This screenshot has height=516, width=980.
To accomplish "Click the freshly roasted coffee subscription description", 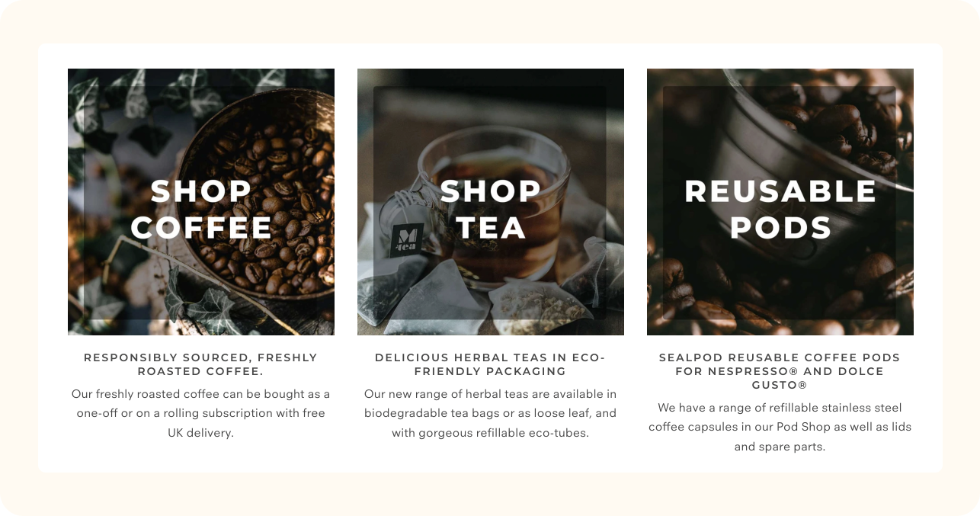I will click(x=200, y=413).
